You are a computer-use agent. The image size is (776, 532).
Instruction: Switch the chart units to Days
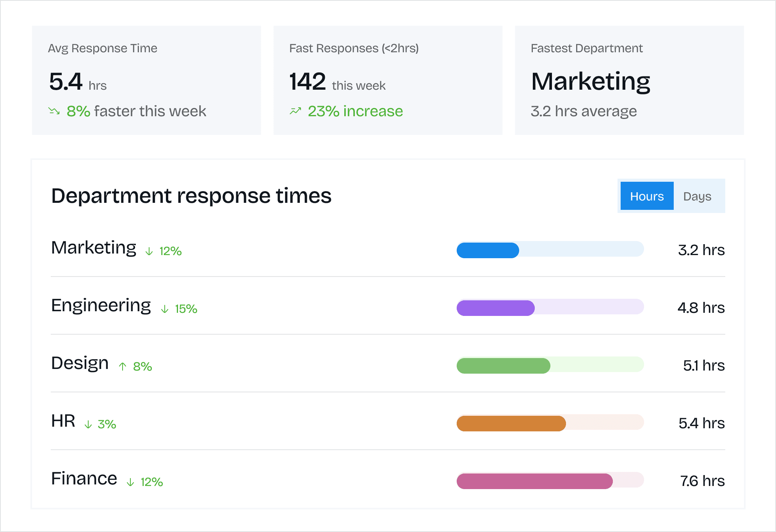click(x=697, y=196)
